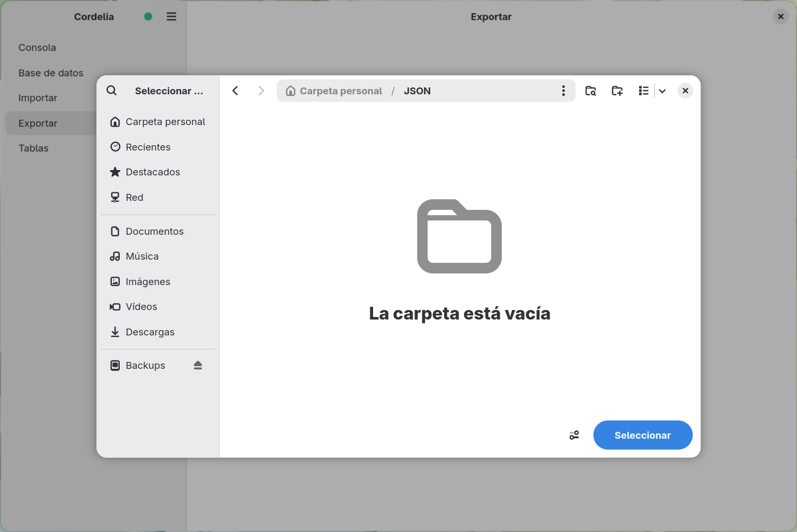Screen dimensions: 797x532
Task: Open Cordelia hamburger menu
Action: coord(172,16)
